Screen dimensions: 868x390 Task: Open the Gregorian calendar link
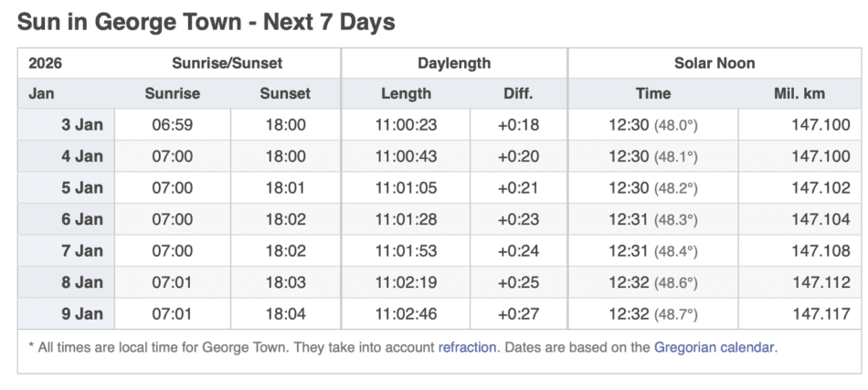pyautogui.click(x=715, y=347)
